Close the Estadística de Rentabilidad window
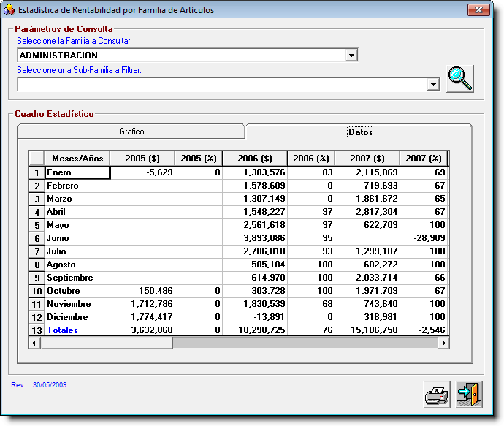504x426 pixels. (478, 9)
